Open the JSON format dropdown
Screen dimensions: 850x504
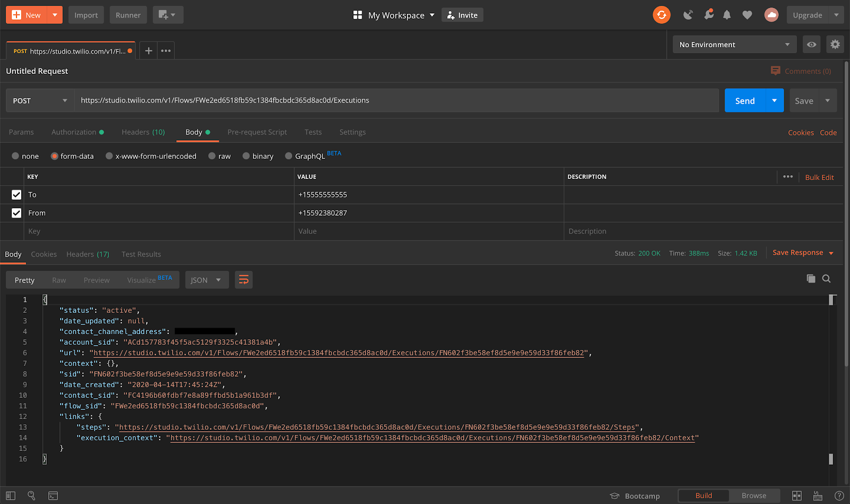206,280
